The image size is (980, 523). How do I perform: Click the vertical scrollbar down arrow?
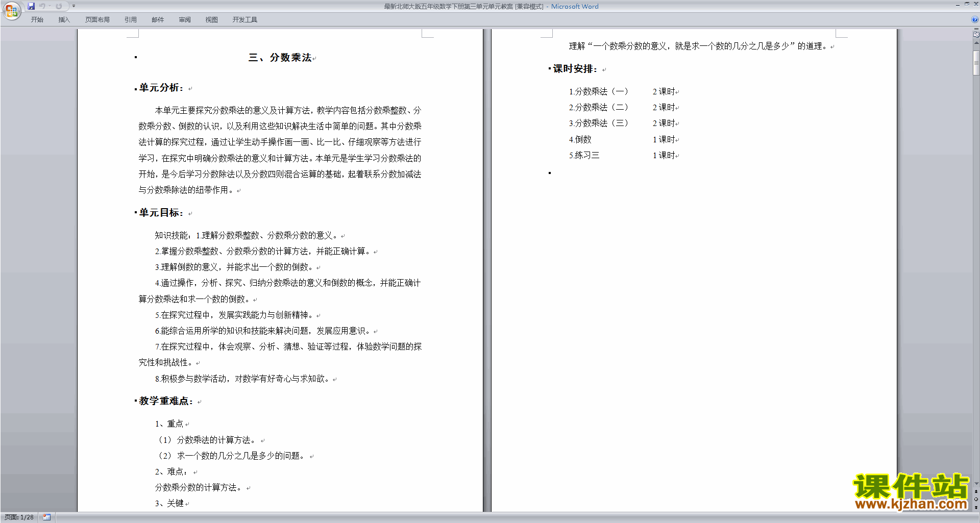coord(976,483)
